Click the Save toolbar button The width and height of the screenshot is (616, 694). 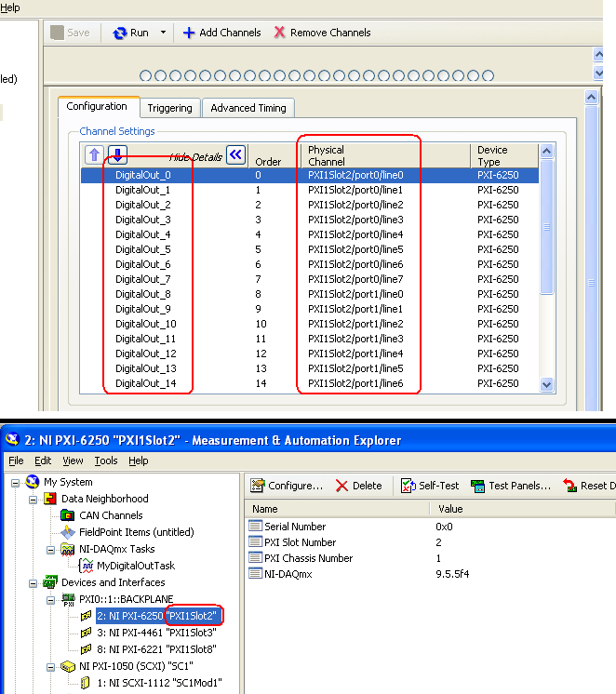[x=71, y=33]
